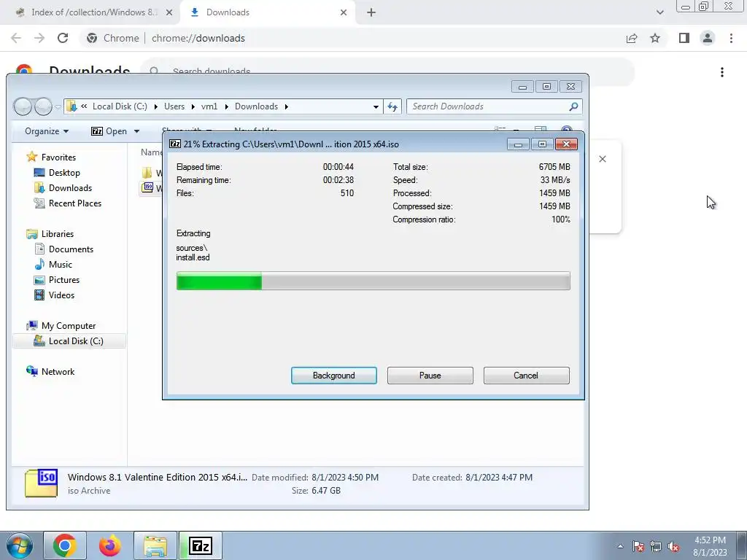This screenshot has height=560, width=747.
Task: Reload the Chrome page
Action: 63,38
